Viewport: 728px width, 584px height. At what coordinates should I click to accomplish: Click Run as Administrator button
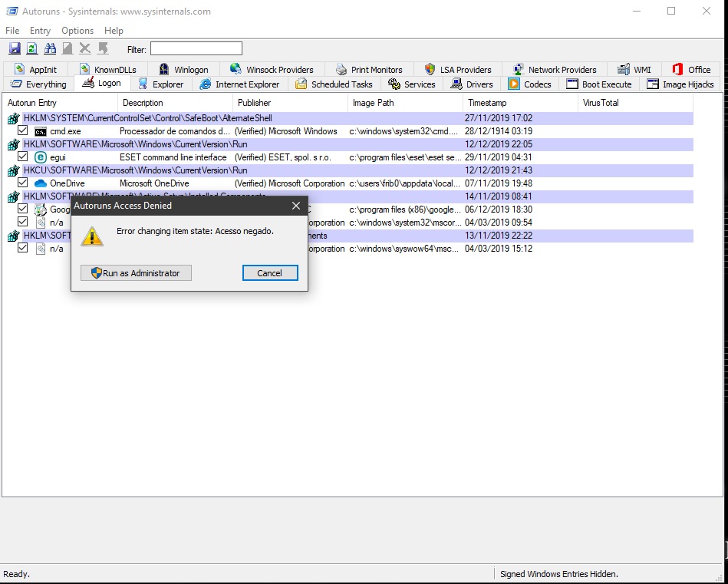[x=136, y=273]
